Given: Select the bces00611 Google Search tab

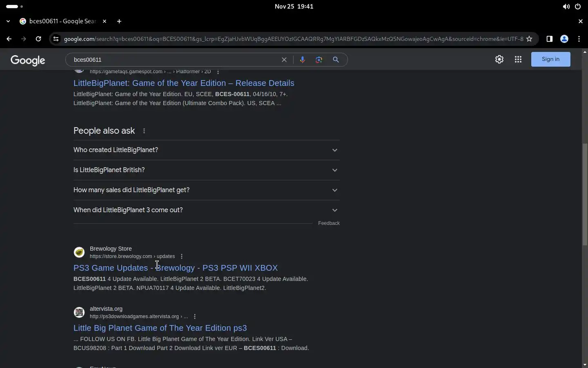Looking at the screenshot, I should click(62, 21).
